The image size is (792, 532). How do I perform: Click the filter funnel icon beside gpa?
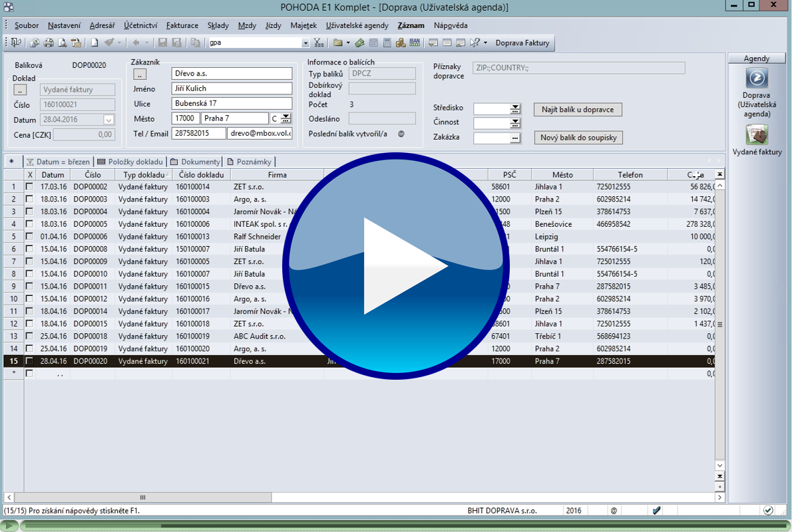coord(319,43)
